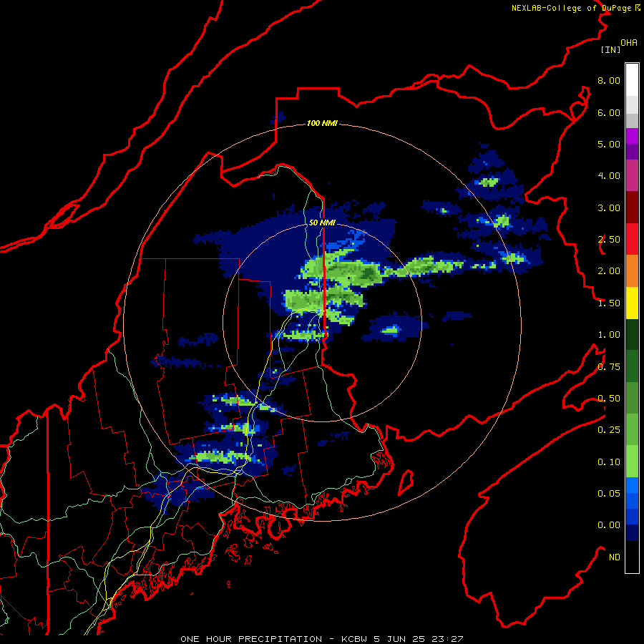
Task: Select the yellow legend swatch
Action: coord(632,303)
